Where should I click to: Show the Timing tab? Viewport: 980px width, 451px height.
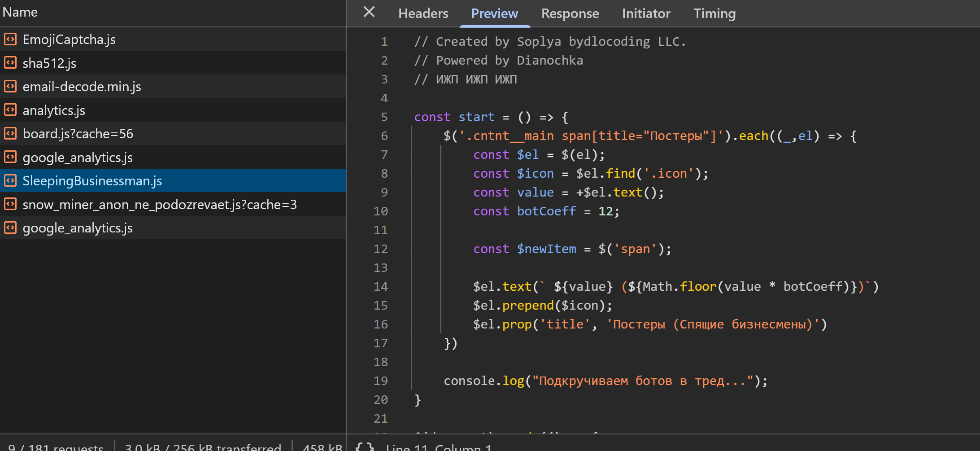(x=714, y=14)
